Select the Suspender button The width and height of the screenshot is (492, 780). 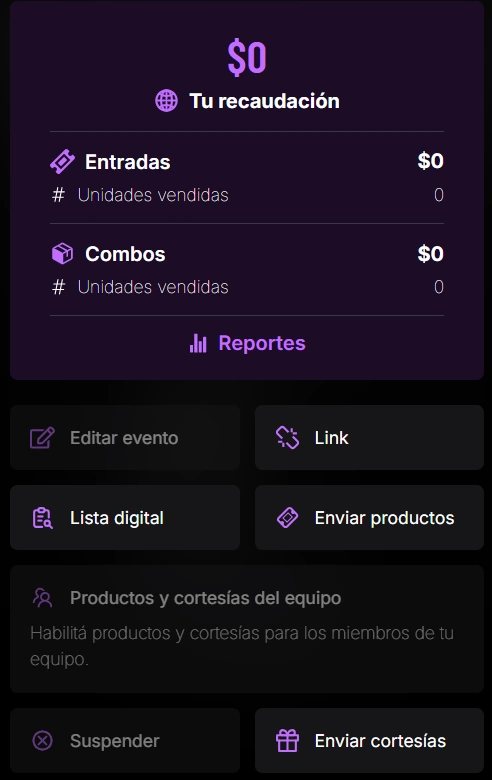pyautogui.click(x=125, y=741)
